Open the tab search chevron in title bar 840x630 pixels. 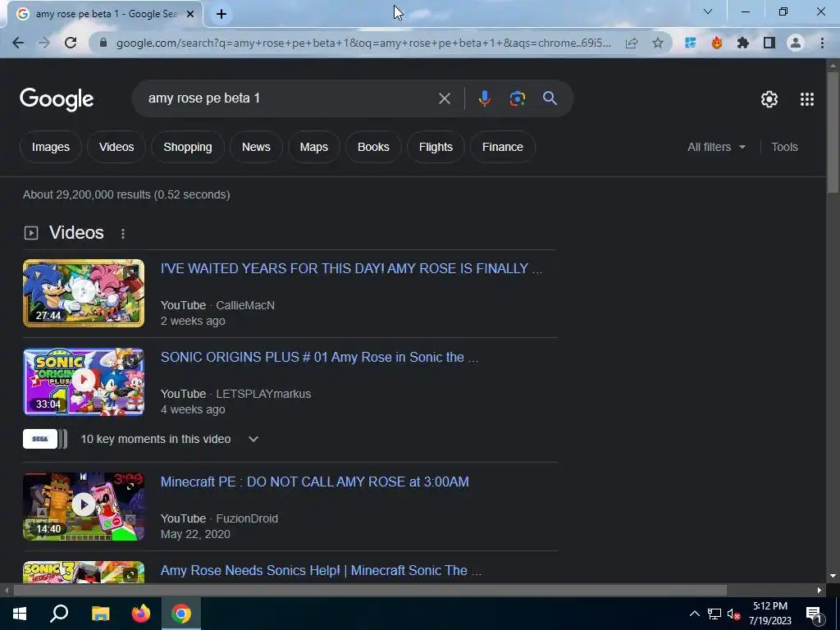[x=708, y=11]
